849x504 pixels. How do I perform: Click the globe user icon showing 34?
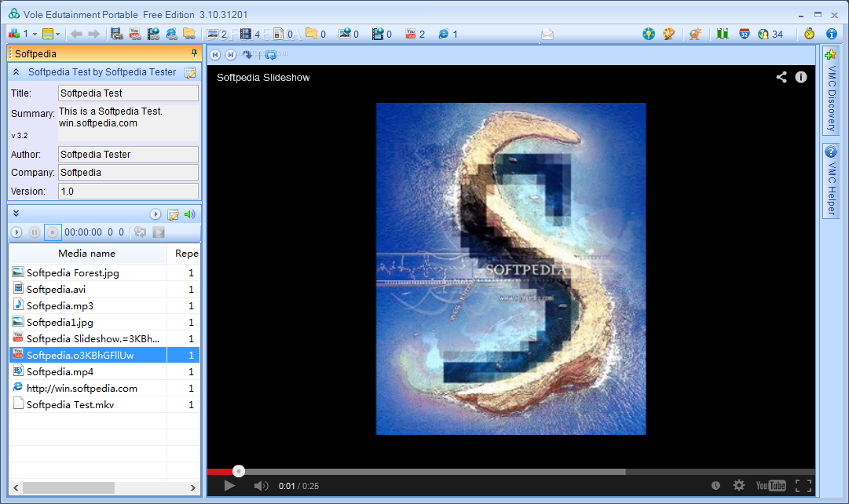coord(770,34)
